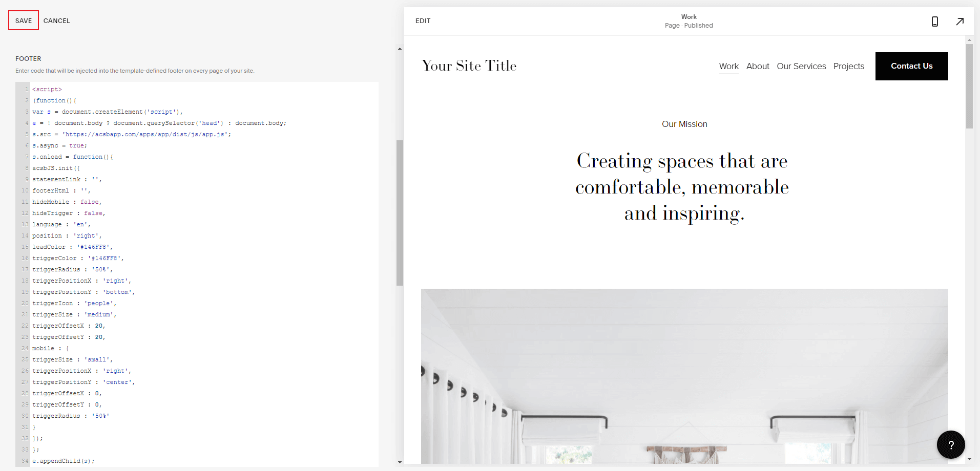Click the FOOTER section heading
The image size is (980, 471).
(28, 59)
